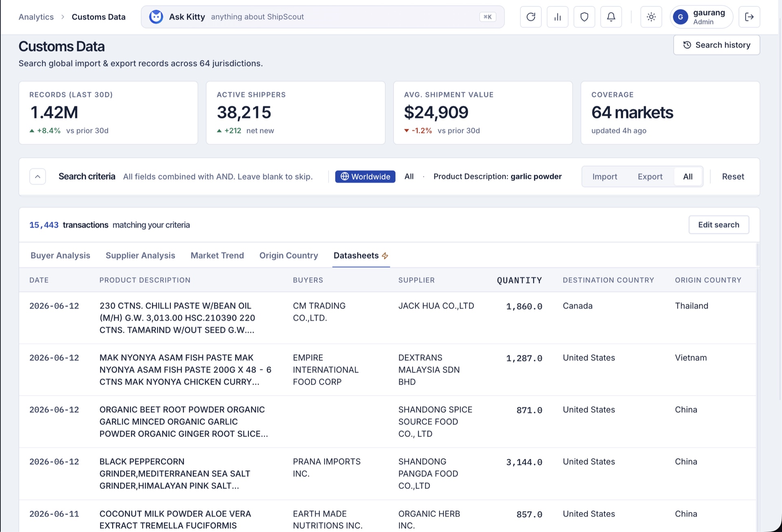Click the Edit search button
This screenshot has height=532, width=782.
pyautogui.click(x=718, y=224)
